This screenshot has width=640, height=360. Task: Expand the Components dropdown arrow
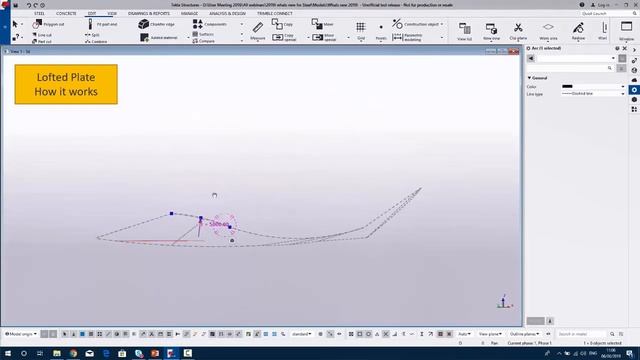click(242, 24)
